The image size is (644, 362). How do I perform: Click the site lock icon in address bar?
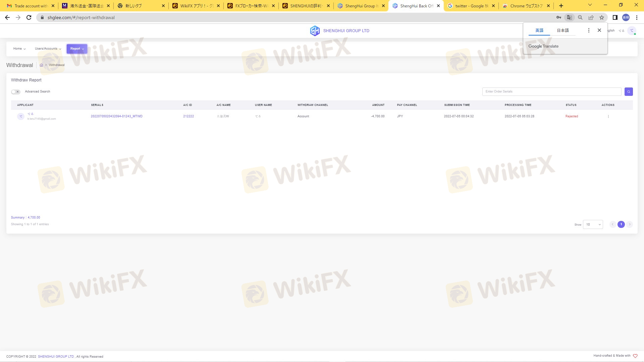coord(42,17)
